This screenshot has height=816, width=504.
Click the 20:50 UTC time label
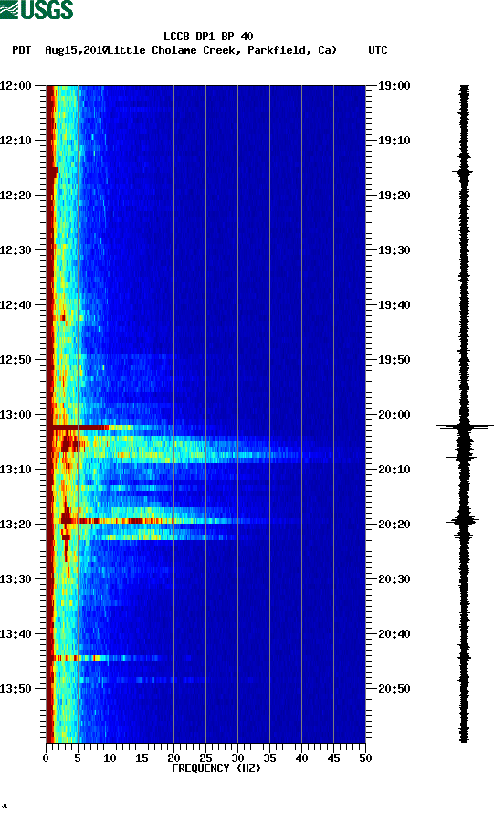[394, 688]
